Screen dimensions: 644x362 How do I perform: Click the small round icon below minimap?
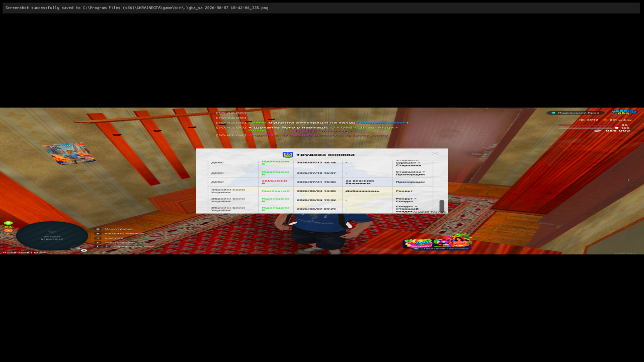pyautogui.click(x=84, y=250)
